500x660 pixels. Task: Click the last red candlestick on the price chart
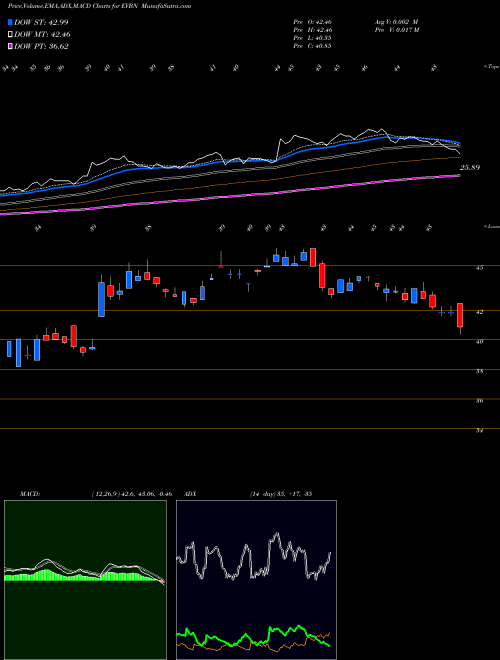coord(460,315)
